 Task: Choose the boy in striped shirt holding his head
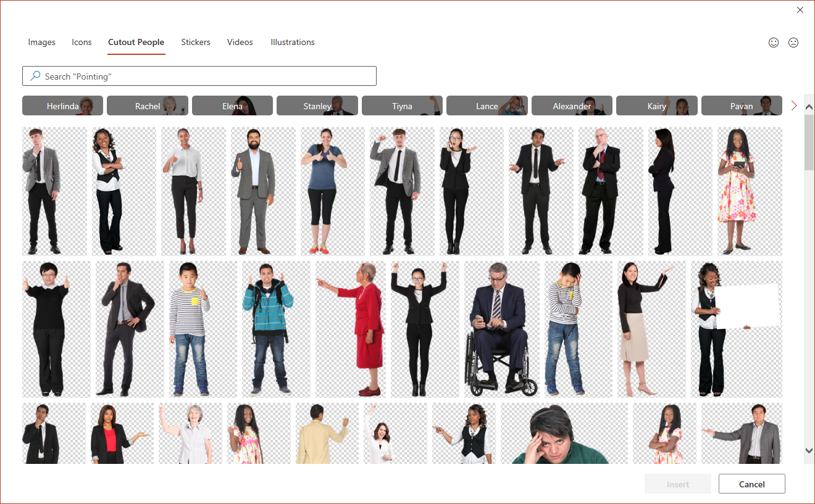click(x=579, y=329)
